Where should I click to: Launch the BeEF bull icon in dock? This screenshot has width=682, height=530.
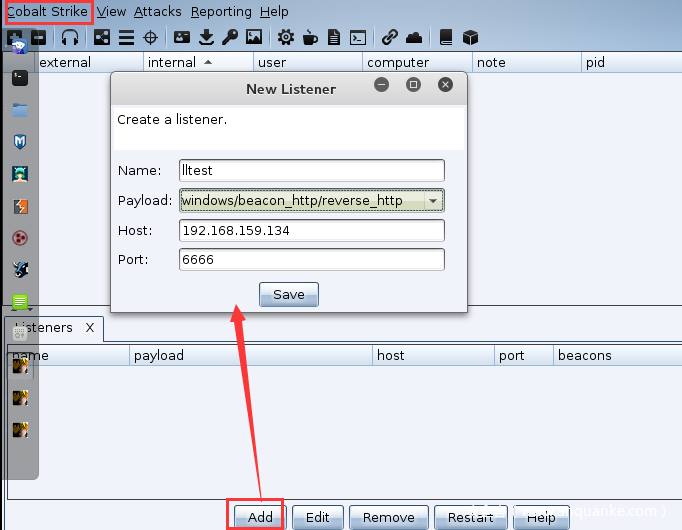(x=20, y=270)
